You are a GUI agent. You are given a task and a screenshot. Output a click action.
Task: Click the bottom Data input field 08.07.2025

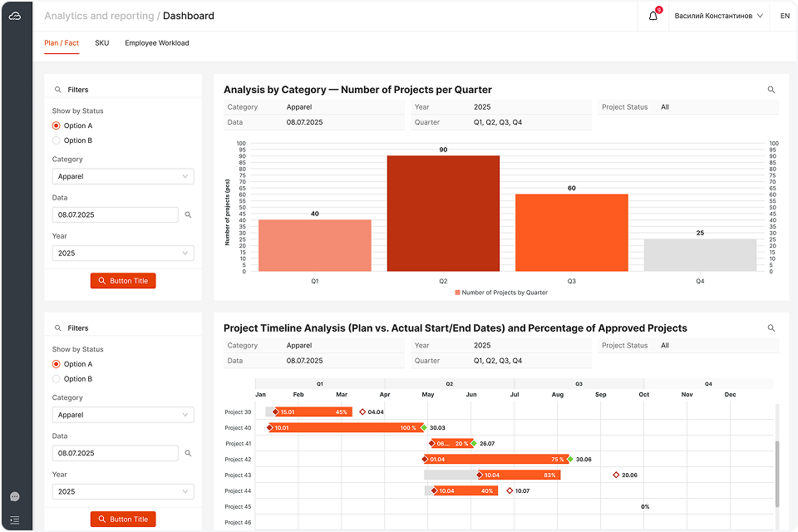(115, 453)
